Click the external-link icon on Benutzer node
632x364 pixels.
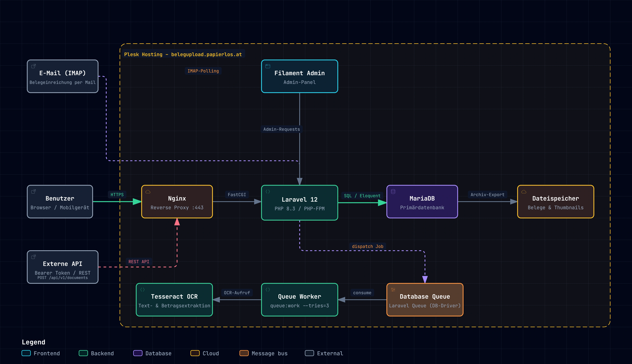coord(34,192)
